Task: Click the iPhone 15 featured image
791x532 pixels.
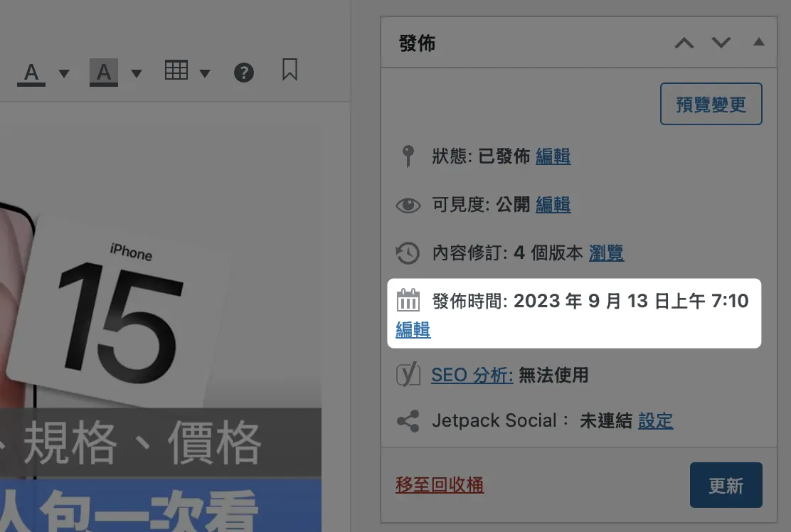Action: 161,329
